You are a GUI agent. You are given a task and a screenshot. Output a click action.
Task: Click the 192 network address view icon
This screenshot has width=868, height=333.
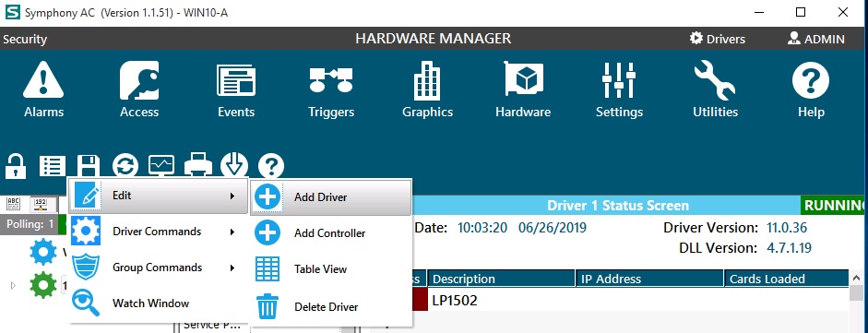pyautogui.click(x=41, y=204)
